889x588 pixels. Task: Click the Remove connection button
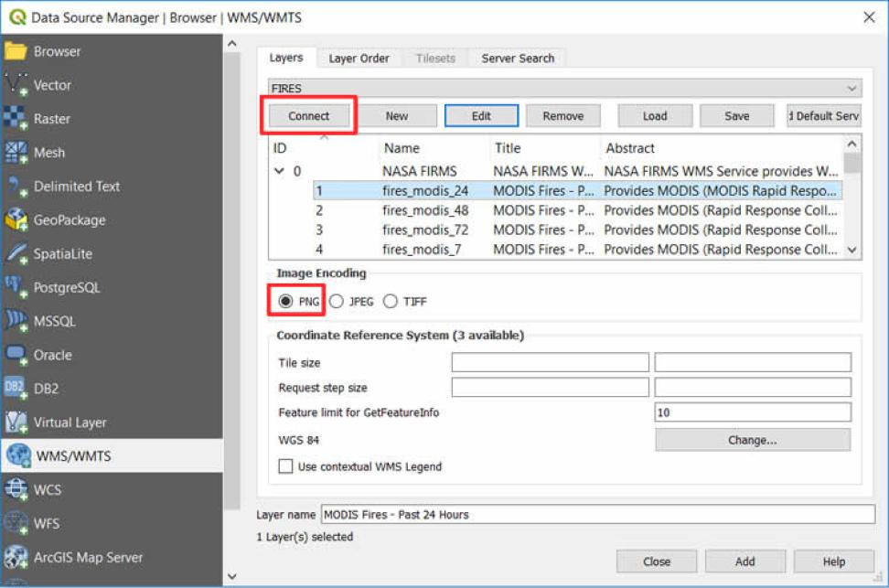pos(563,115)
